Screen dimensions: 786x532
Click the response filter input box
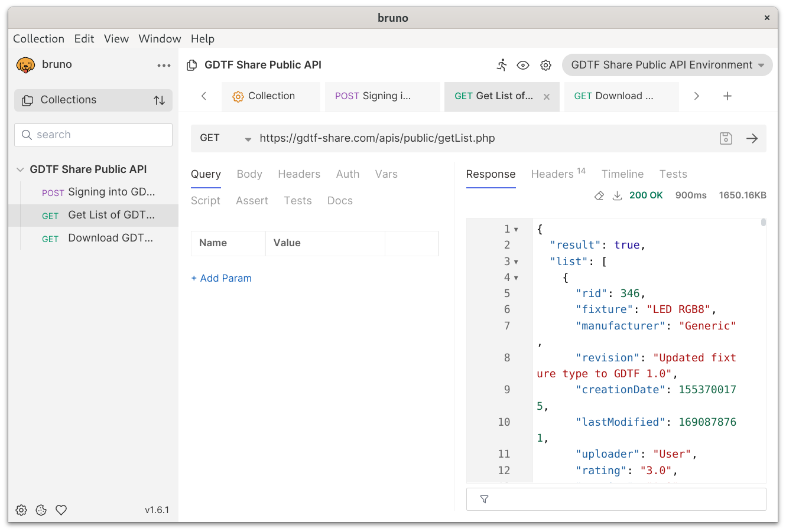click(616, 500)
